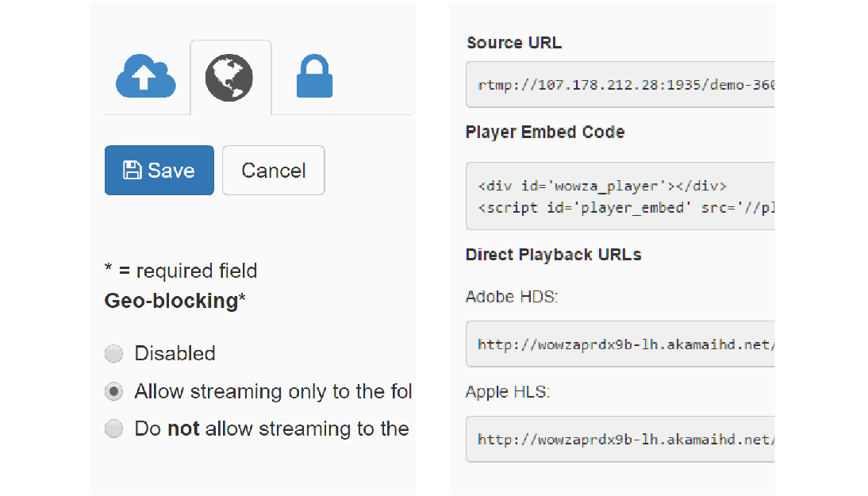Click the wowza_player div line in embed code
The height and width of the screenshot is (496, 868).
[x=601, y=186]
